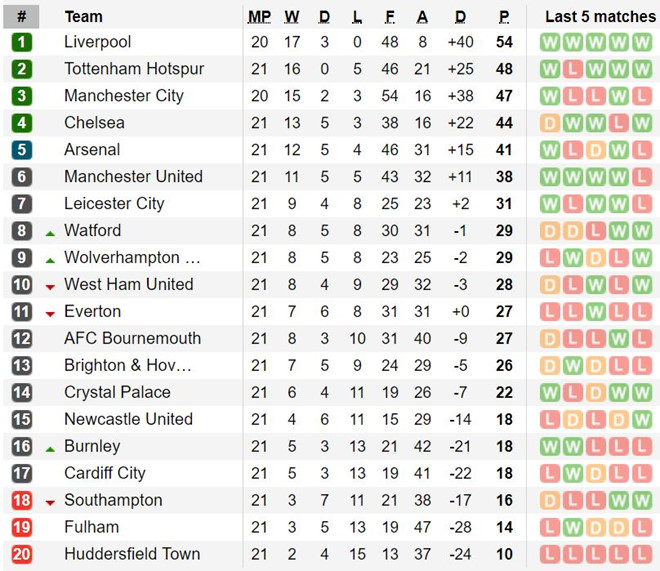Click the green up arrow beside Burnley
This screenshot has width=660, height=571.
tap(50, 448)
